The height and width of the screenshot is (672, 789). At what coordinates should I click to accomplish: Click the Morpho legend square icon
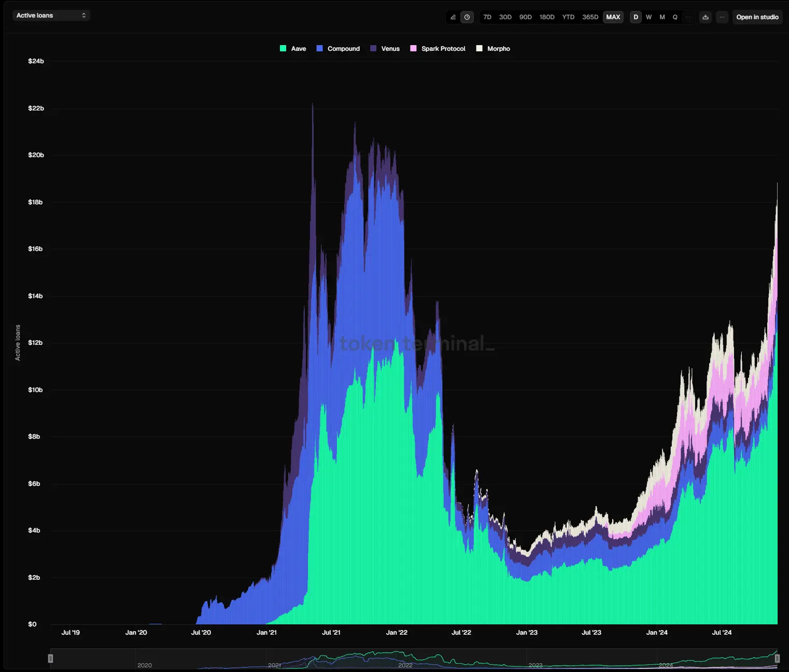[480, 48]
